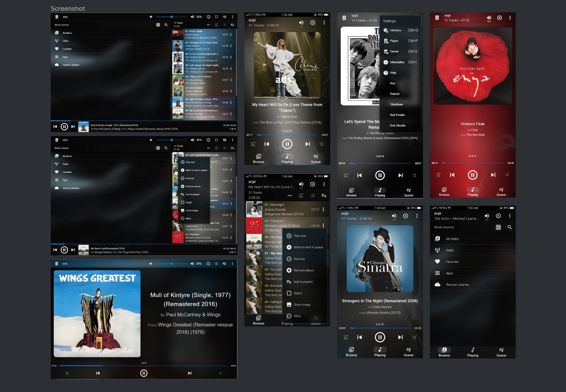Pause playback on the Orinoco Flow screen
The image size is (566, 392).
pyautogui.click(x=473, y=175)
